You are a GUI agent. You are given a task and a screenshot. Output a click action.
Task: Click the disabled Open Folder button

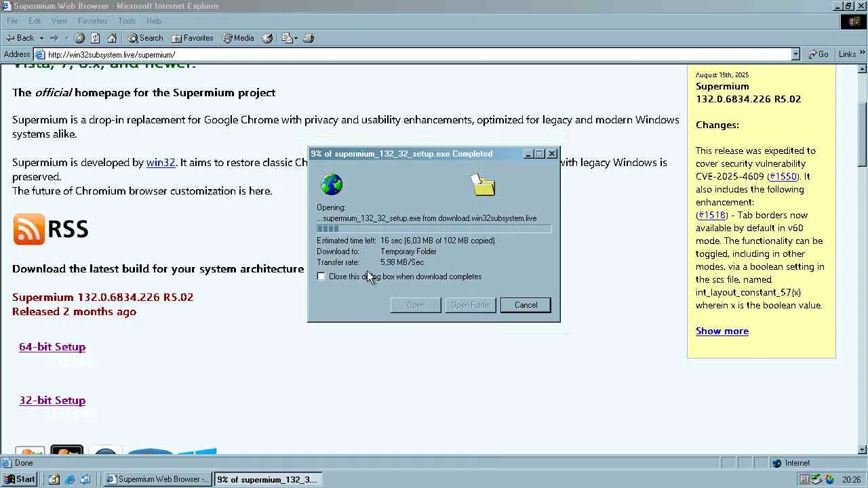click(x=471, y=305)
